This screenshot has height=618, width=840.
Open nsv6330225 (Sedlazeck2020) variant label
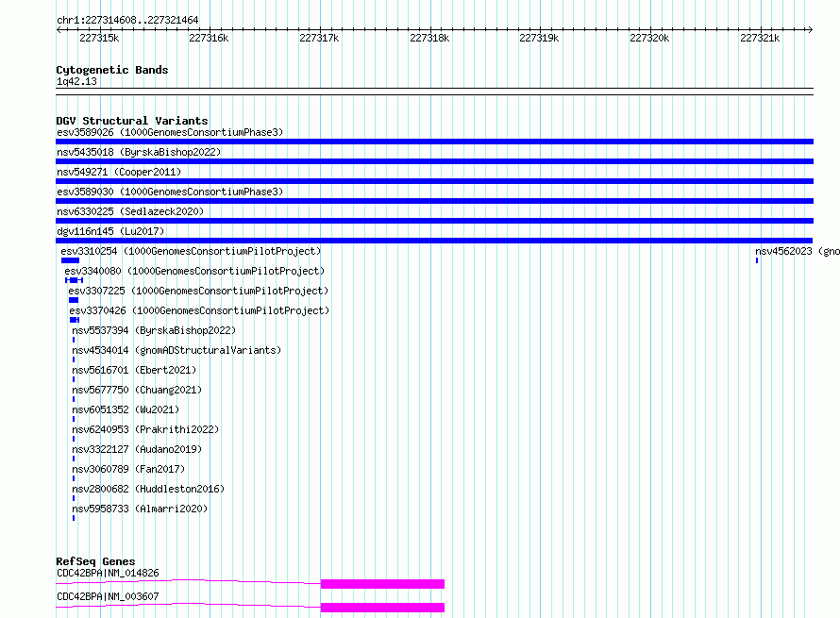point(130,211)
